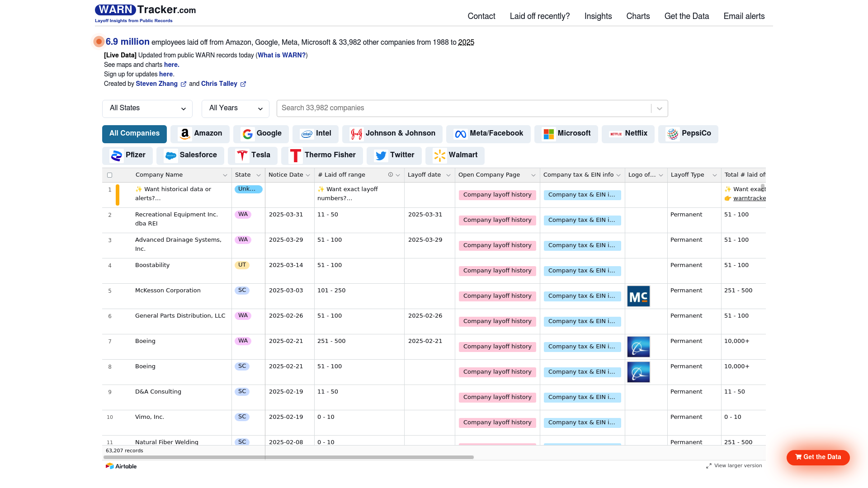
Task: Click the SC state tag for McKesson Corporation
Action: tap(242, 291)
